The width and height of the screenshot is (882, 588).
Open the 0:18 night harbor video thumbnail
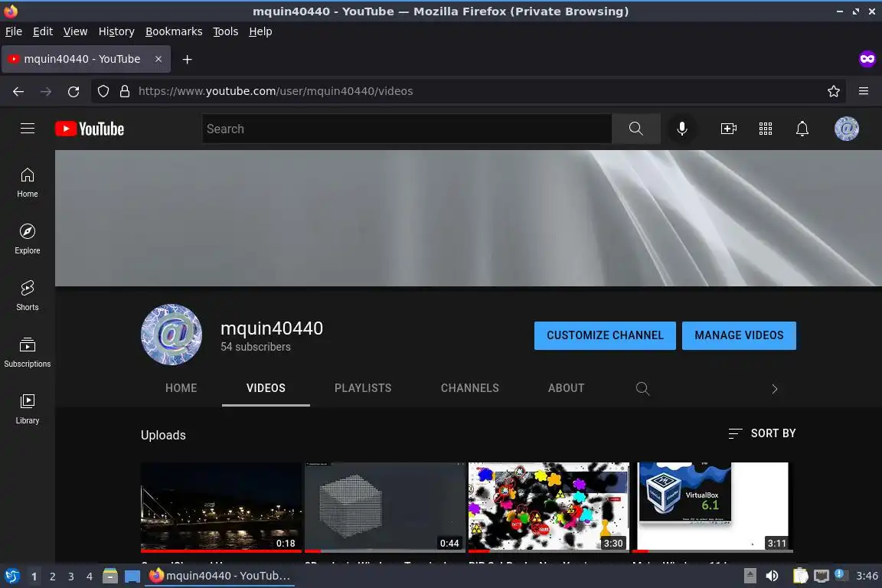pyautogui.click(x=220, y=507)
